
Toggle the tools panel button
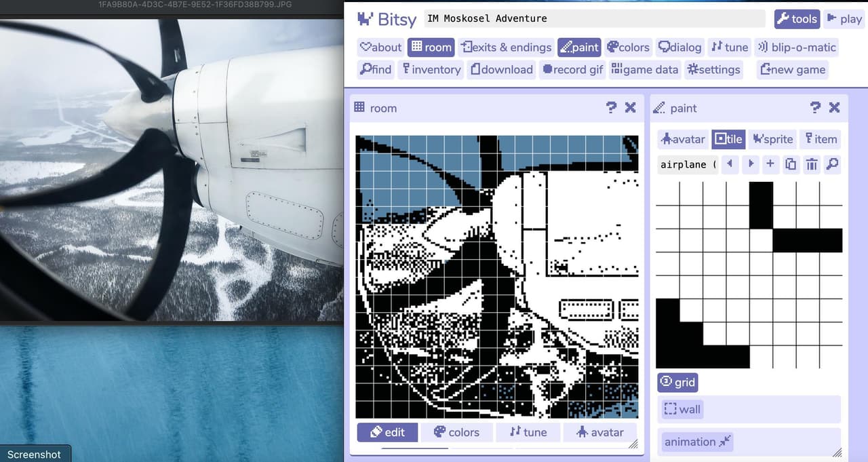click(x=797, y=19)
